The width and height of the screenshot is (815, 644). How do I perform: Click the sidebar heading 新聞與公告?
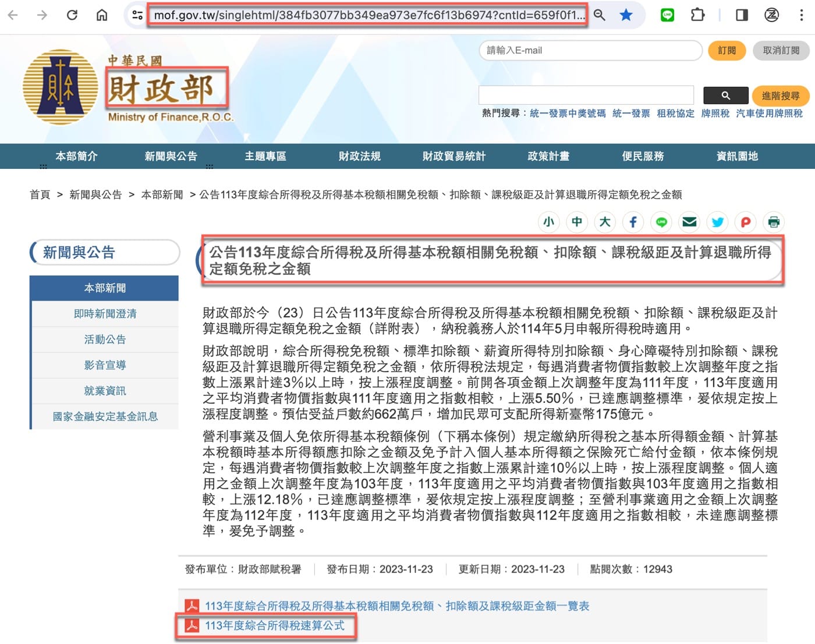[x=79, y=252]
